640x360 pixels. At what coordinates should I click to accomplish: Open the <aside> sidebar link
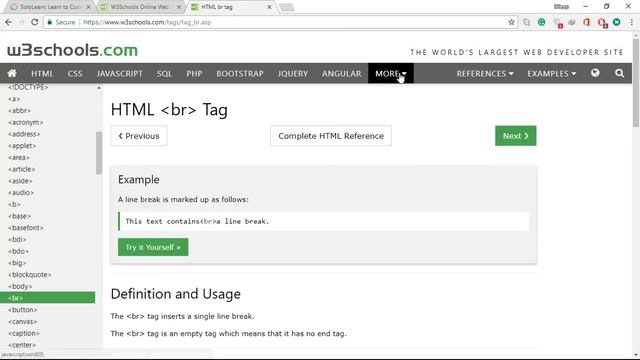(x=20, y=181)
